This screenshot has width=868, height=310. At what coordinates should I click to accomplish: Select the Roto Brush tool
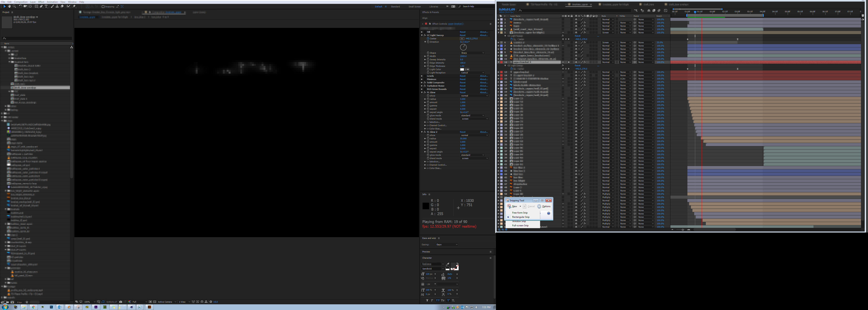68,6
